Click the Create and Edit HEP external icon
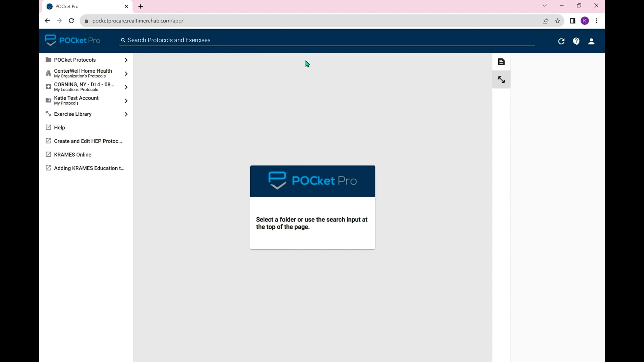644x362 pixels. tap(48, 141)
